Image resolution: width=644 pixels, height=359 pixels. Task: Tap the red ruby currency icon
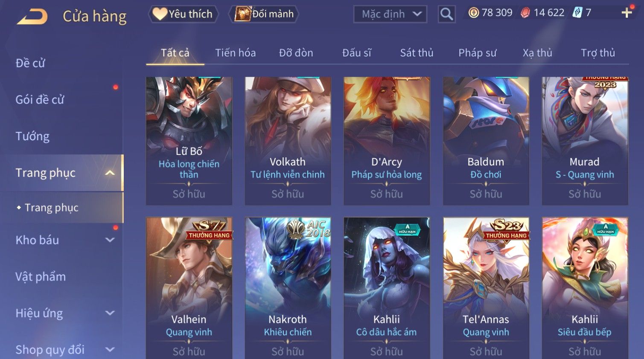click(525, 13)
